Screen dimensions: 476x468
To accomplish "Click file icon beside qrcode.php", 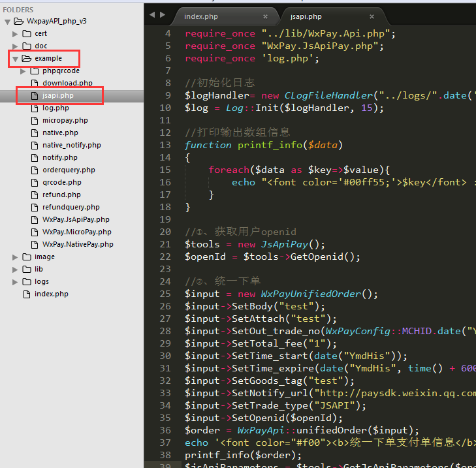I will (x=35, y=183).
